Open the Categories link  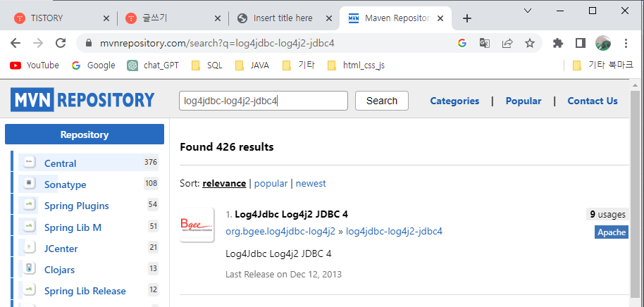coord(454,101)
